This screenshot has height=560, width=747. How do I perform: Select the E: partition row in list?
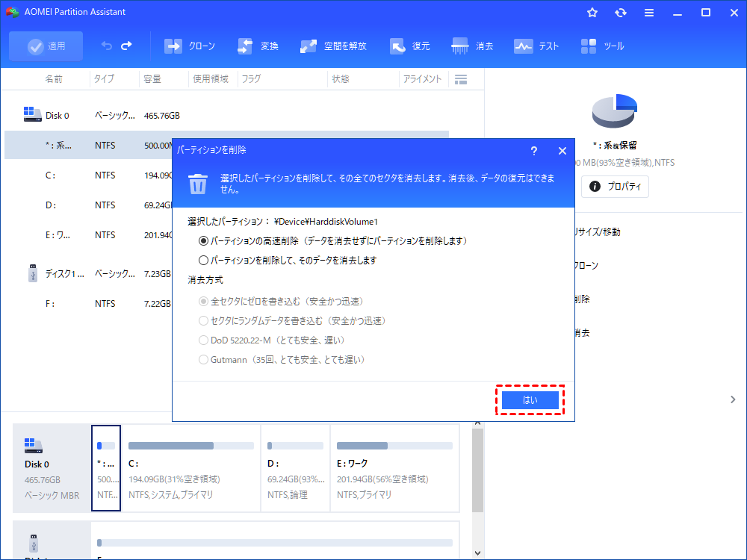tap(89, 235)
